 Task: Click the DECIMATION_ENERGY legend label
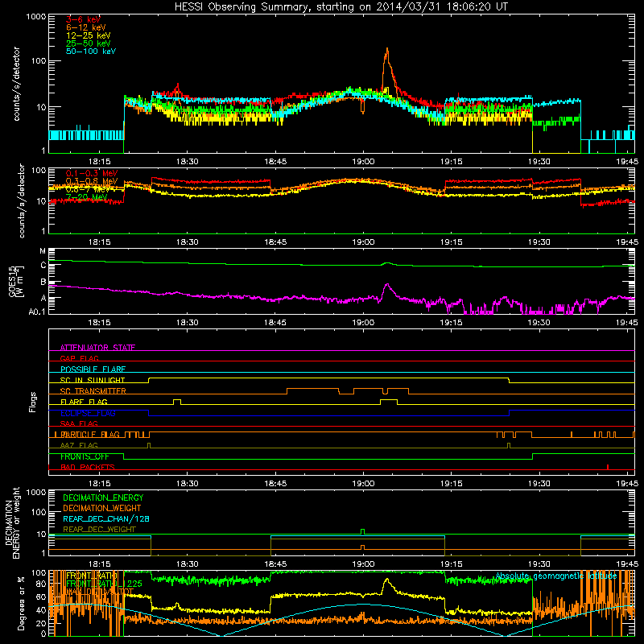point(103,497)
